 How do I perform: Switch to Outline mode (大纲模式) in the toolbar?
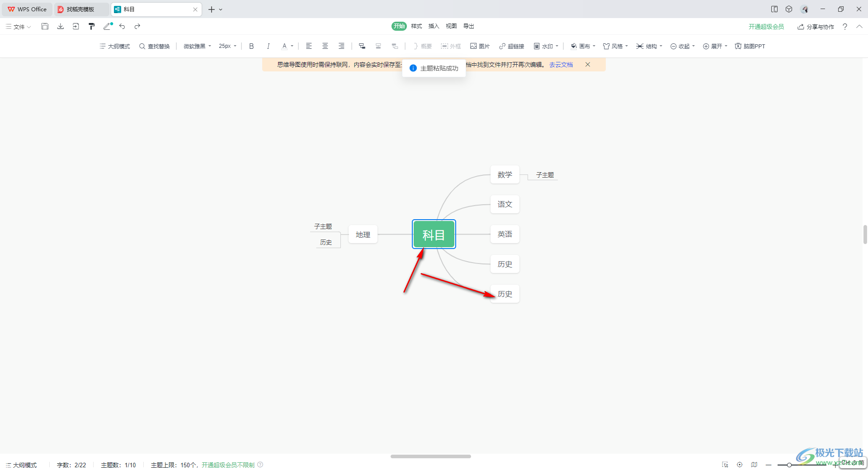(115, 46)
